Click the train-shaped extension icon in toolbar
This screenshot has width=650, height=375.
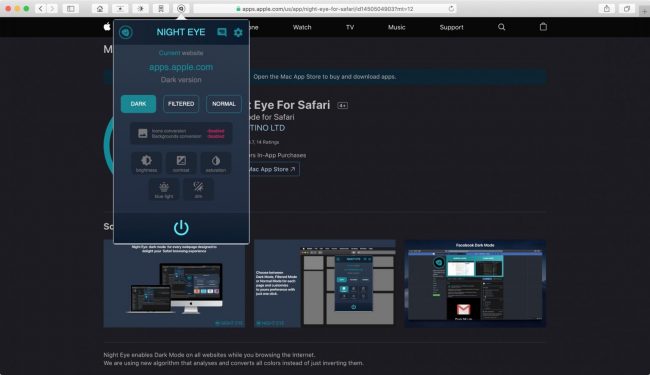pyautogui.click(x=161, y=9)
